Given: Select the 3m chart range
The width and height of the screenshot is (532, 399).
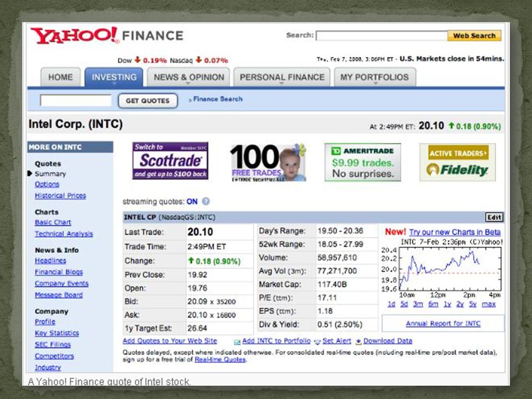Looking at the screenshot, I should pyautogui.click(x=418, y=304).
